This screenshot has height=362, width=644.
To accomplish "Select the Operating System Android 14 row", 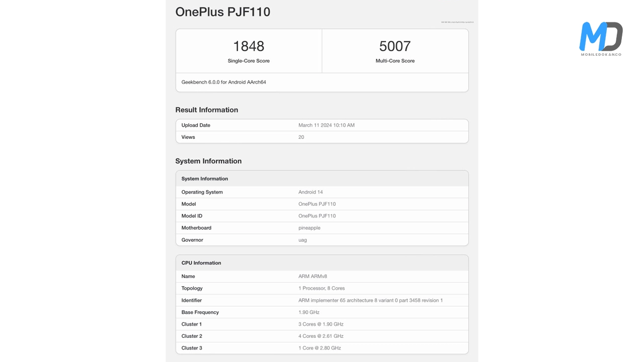I will (322, 192).
